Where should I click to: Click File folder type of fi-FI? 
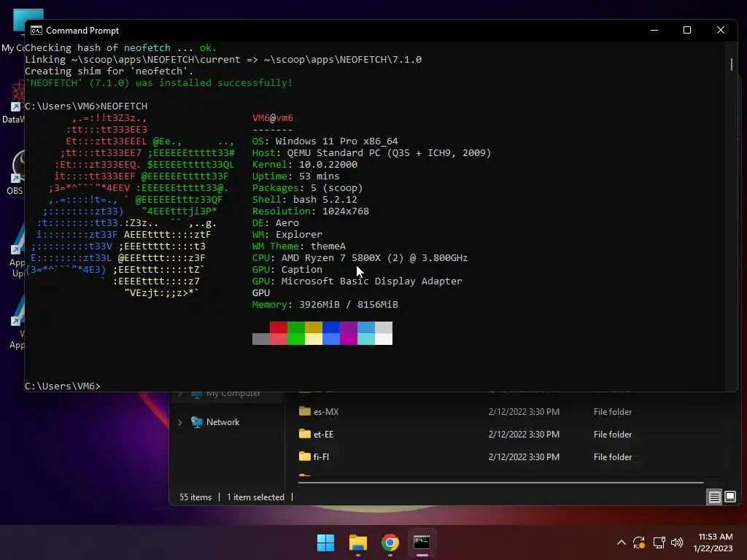click(x=613, y=456)
